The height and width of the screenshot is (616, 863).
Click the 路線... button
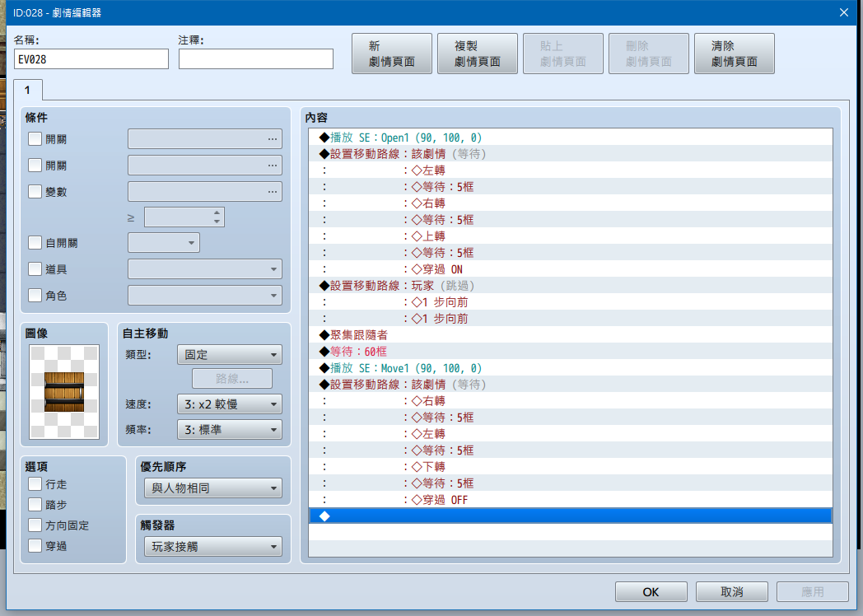[231, 379]
